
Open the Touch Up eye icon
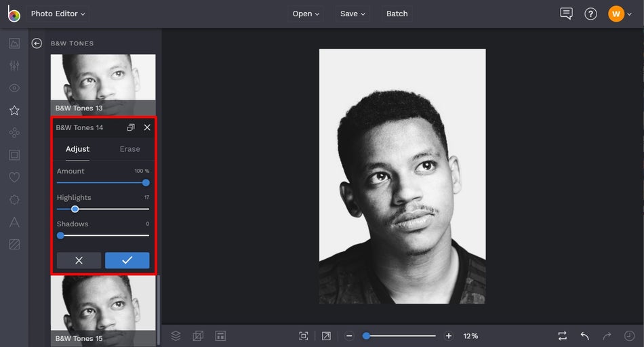[x=14, y=88]
